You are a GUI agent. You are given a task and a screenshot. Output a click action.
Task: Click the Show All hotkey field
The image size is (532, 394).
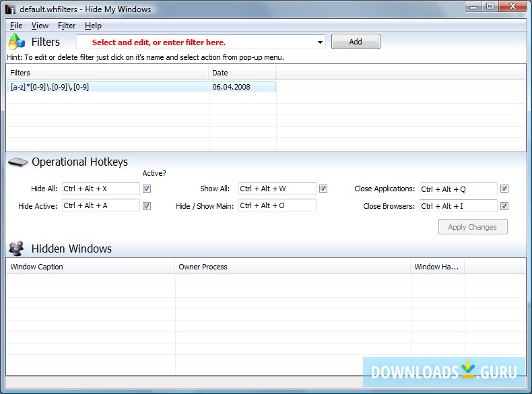[277, 189]
